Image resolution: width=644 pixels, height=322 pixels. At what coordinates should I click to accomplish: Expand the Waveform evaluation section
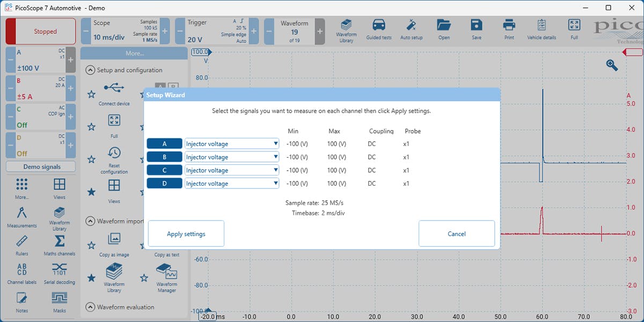point(90,307)
